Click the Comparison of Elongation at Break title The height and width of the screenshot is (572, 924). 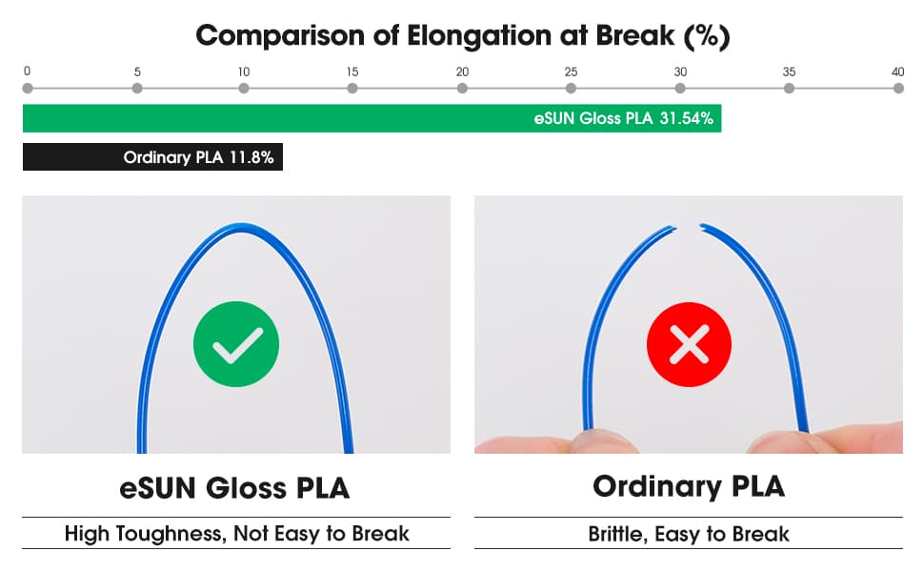[463, 36]
